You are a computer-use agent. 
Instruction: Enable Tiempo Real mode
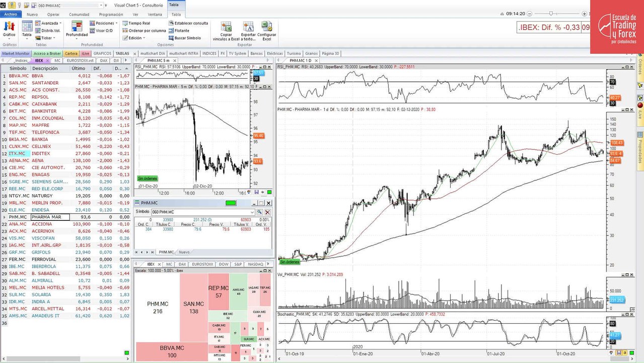[136, 23]
